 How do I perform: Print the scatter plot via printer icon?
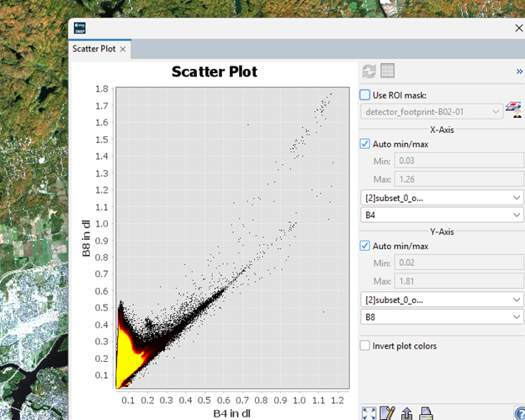[x=427, y=412]
